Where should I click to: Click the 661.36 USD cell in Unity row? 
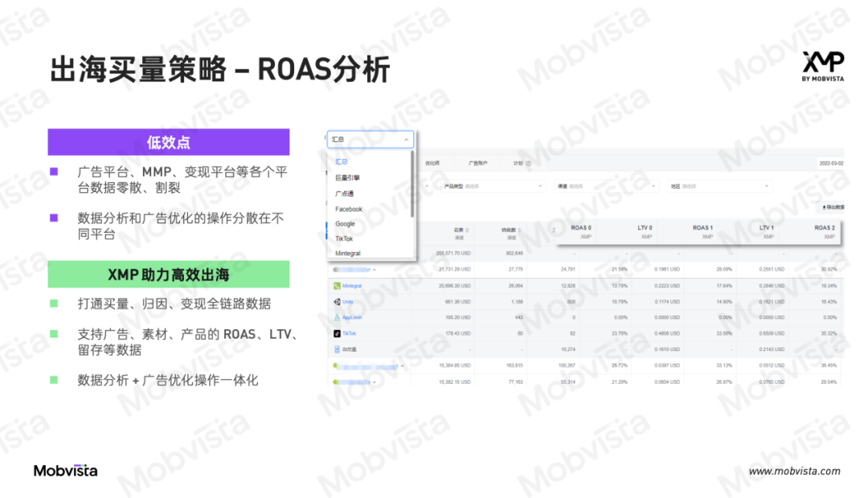point(458,302)
